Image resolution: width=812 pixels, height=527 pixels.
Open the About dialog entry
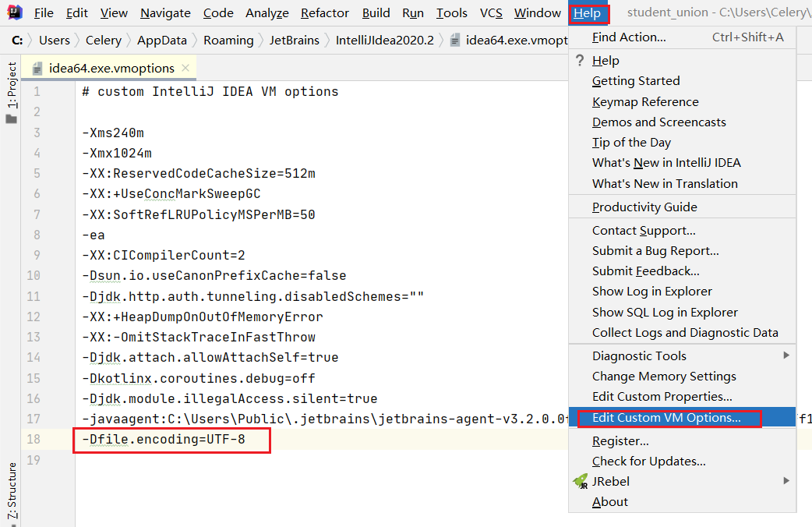click(682, 501)
